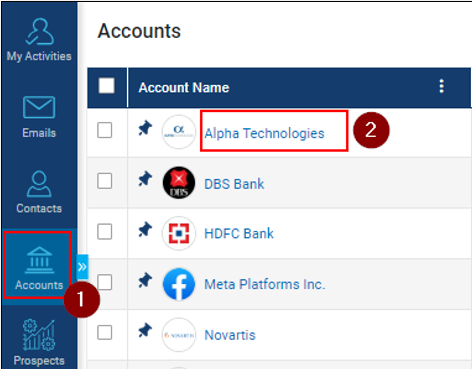Open the Emails sidebar section
472x369 pixels.
pos(39,117)
